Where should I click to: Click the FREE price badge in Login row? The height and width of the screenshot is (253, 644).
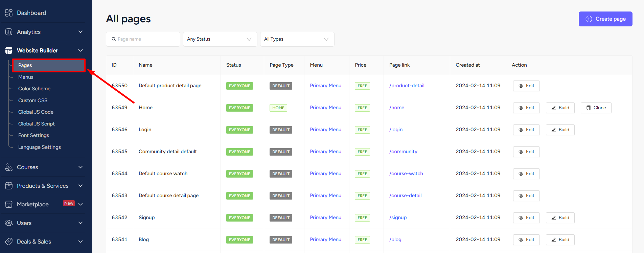pyautogui.click(x=362, y=130)
